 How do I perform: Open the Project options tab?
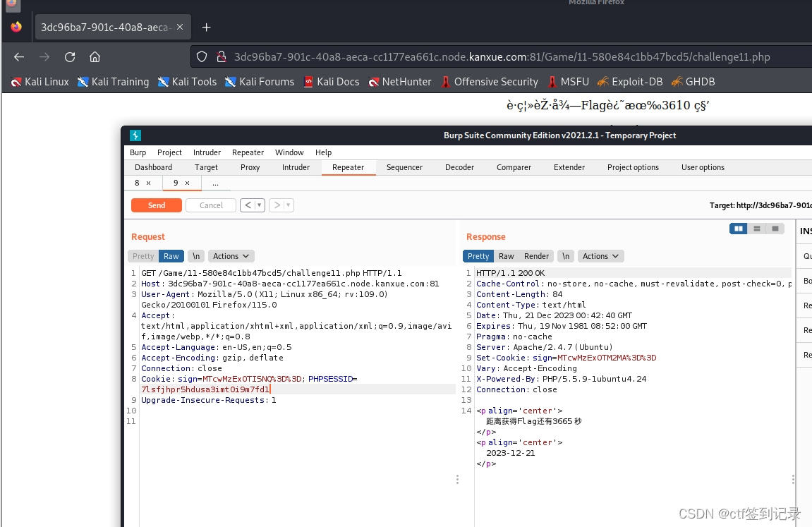click(x=633, y=168)
